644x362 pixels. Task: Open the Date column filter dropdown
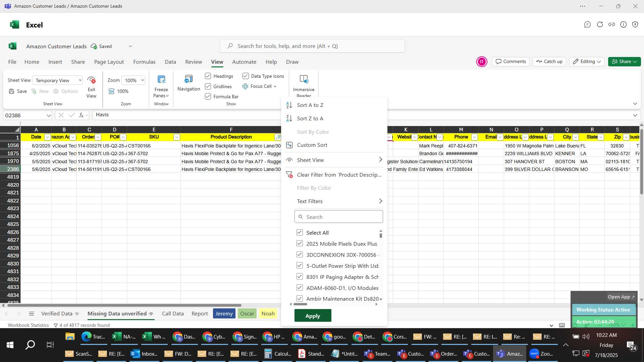tap(47, 137)
